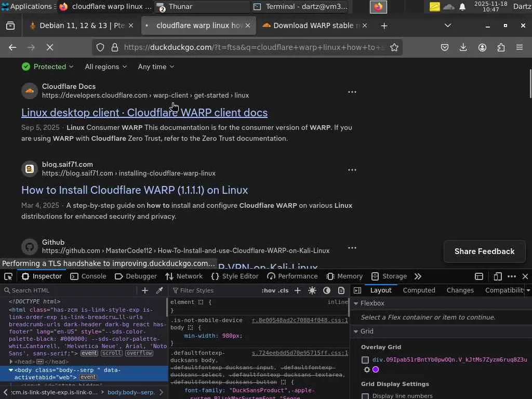This screenshot has width=532, height=399.
Task: Click the Filter Styles input field
Action: (216, 290)
